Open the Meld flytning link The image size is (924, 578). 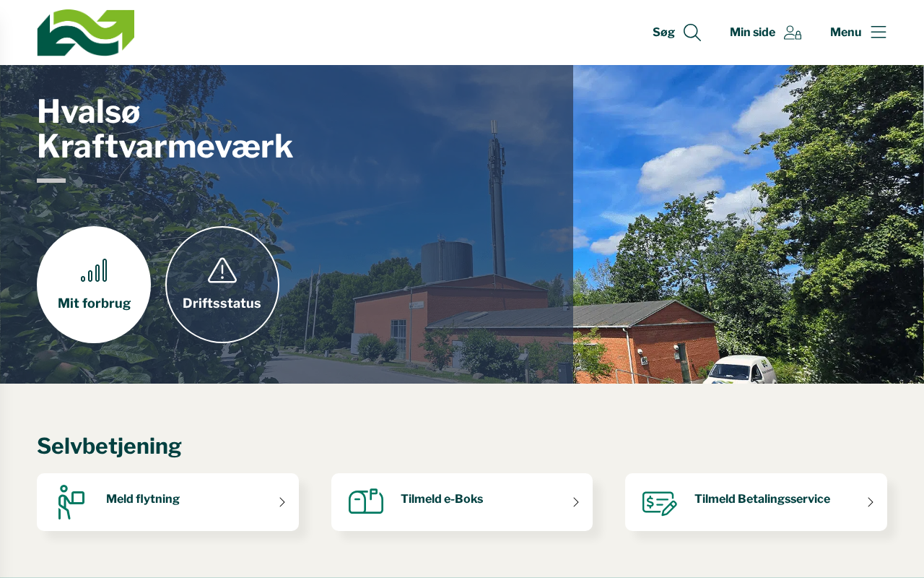(x=167, y=502)
